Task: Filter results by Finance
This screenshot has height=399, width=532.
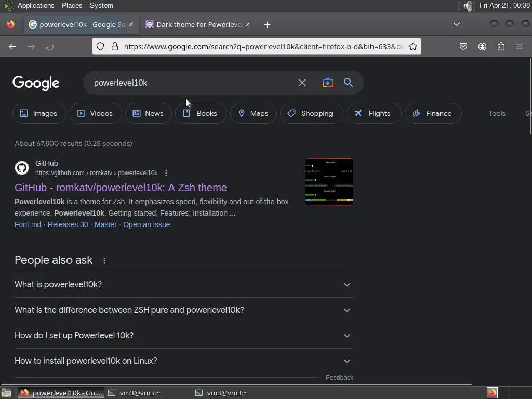Action: click(x=433, y=113)
